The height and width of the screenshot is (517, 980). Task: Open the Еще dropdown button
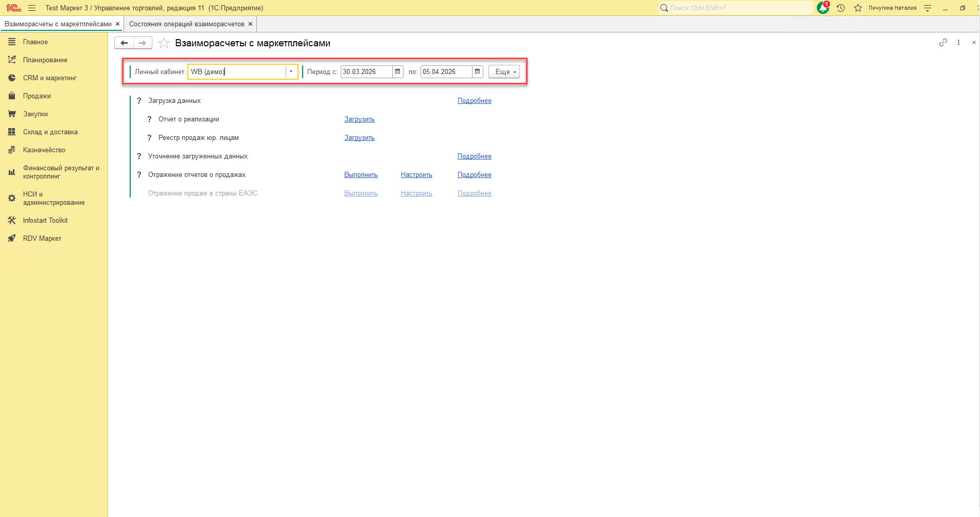coord(504,72)
